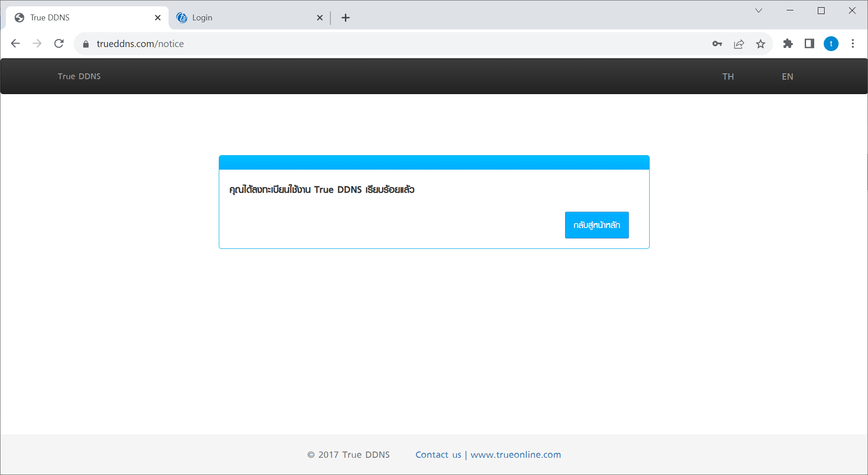Bookmark this page with the star icon
This screenshot has width=868, height=475.
pos(761,44)
